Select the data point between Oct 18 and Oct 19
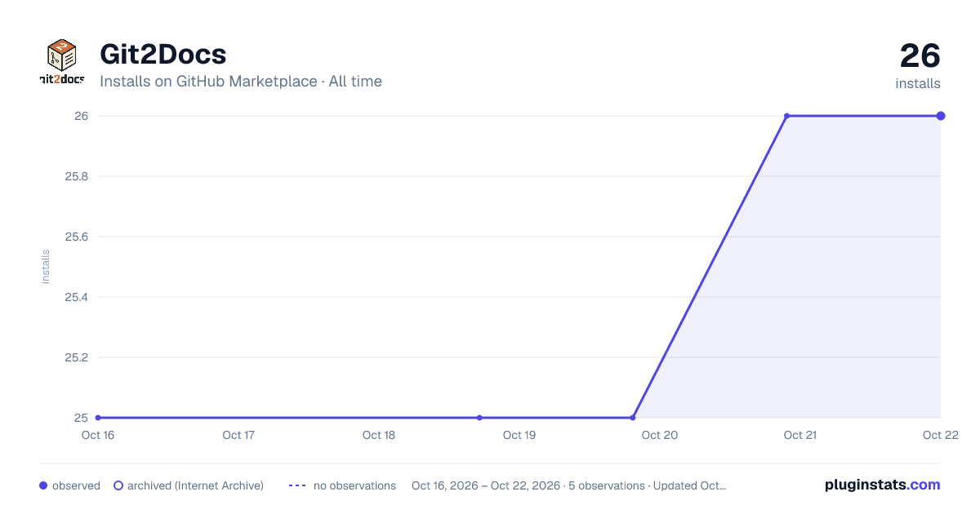This screenshot has width=980, height=514. click(x=479, y=418)
